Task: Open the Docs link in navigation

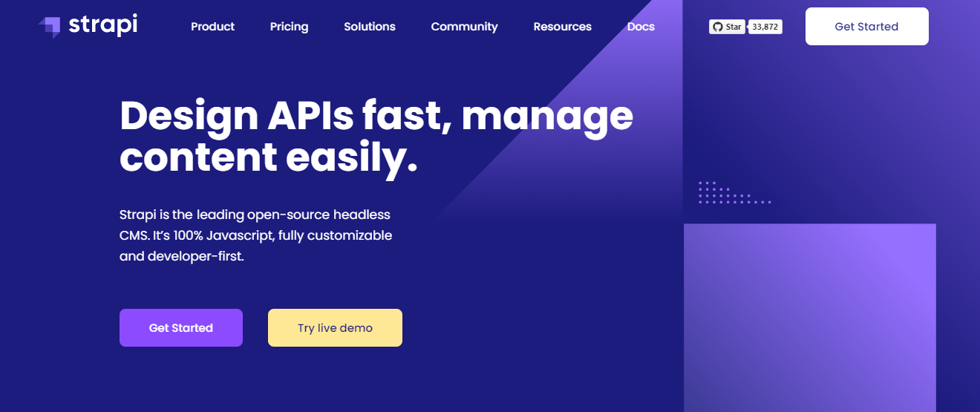Action: click(641, 27)
